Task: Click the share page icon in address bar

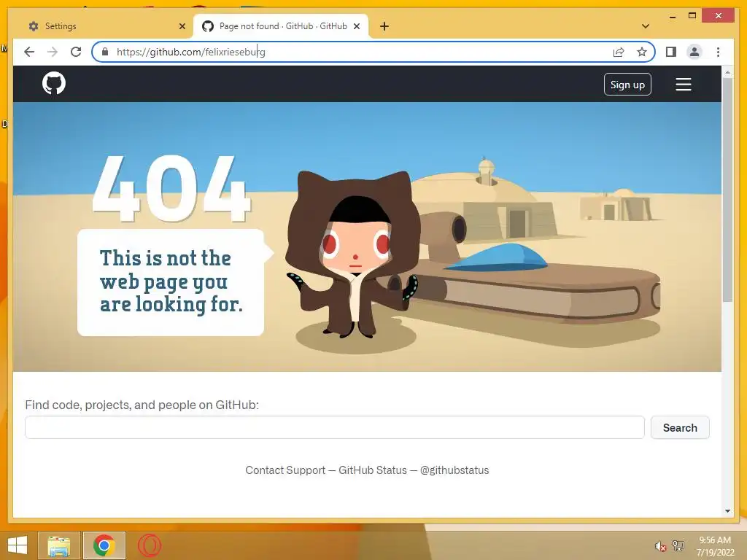Action: point(619,52)
